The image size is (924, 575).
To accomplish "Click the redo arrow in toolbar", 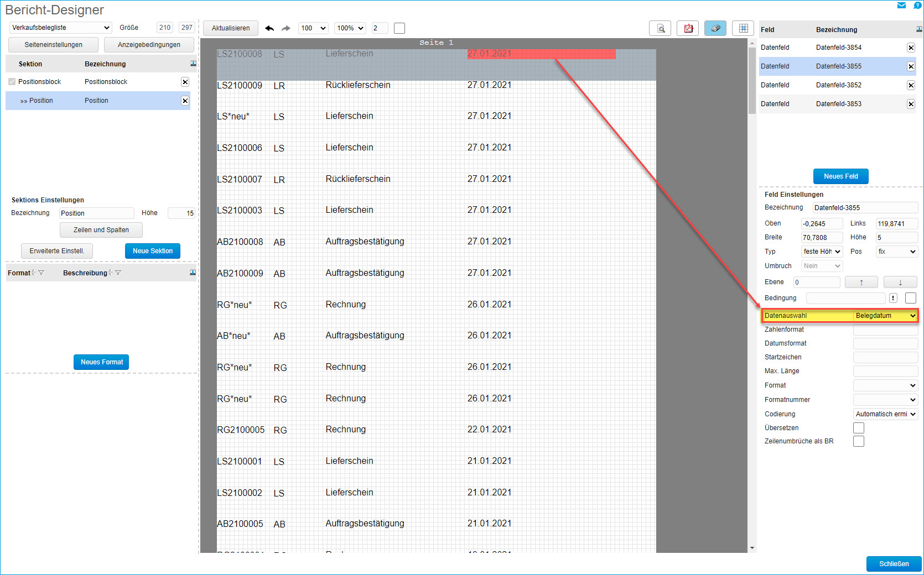I will pos(285,28).
